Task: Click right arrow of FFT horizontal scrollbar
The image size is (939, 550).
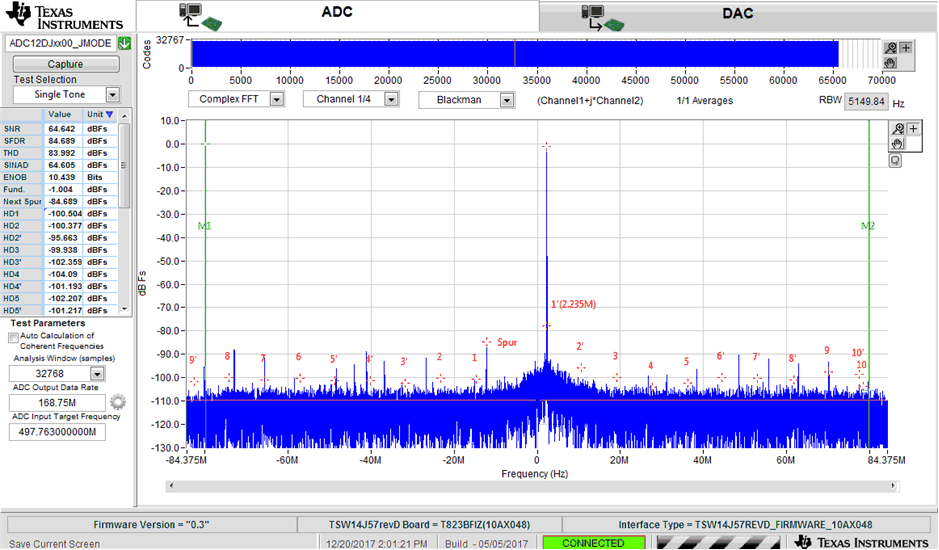Action: [893, 486]
